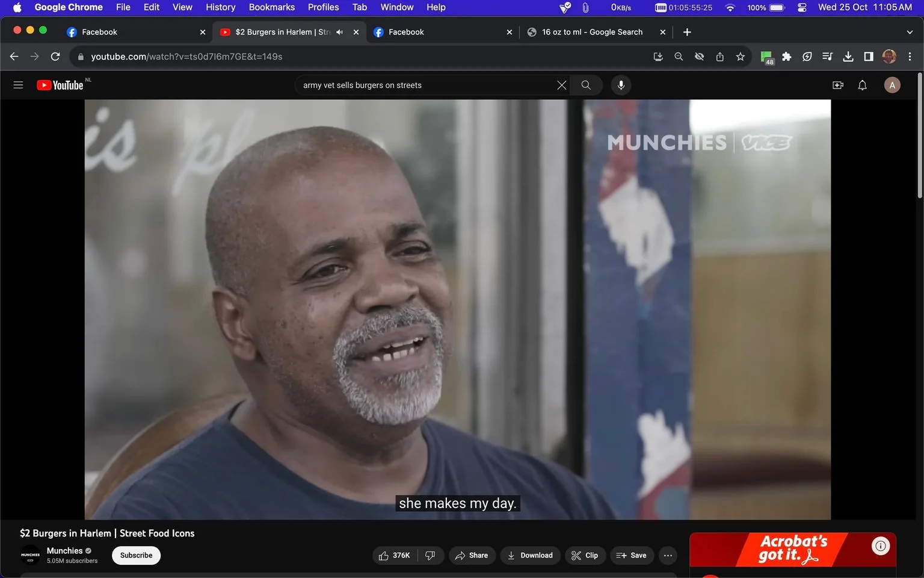Clear the YouTube search text
924x578 pixels.
[x=561, y=85]
